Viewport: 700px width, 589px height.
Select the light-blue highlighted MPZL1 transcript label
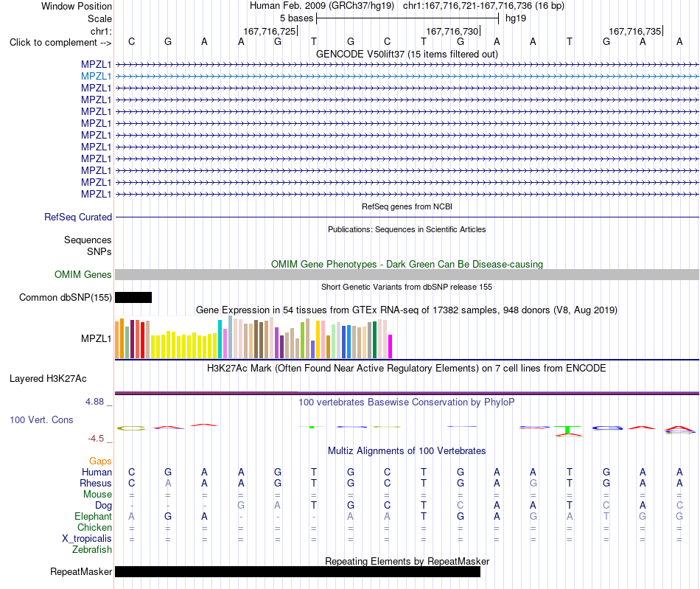click(x=96, y=77)
